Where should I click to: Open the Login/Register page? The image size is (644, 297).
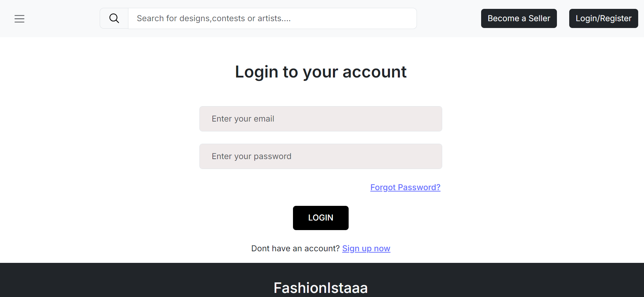point(603,18)
